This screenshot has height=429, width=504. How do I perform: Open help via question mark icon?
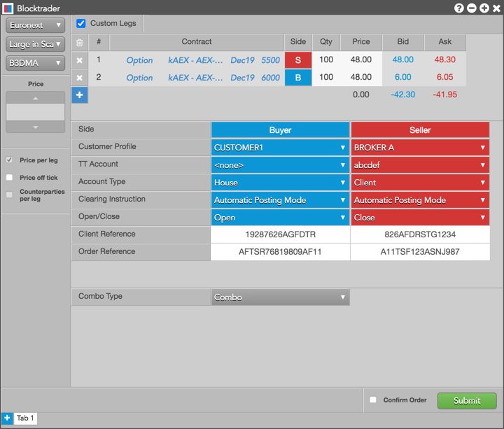(x=458, y=8)
